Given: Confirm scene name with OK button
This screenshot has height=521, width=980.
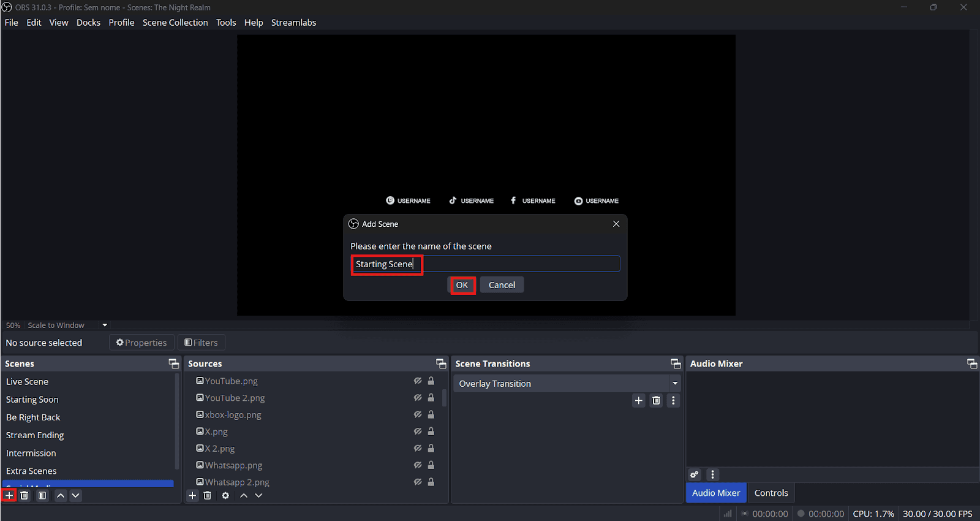Looking at the screenshot, I should click(x=462, y=285).
